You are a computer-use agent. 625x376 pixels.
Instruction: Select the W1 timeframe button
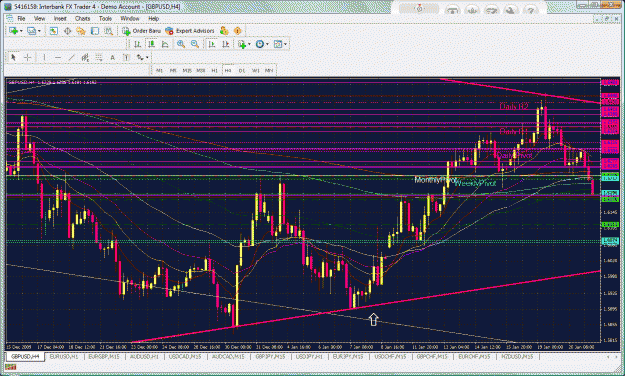[x=256, y=71]
